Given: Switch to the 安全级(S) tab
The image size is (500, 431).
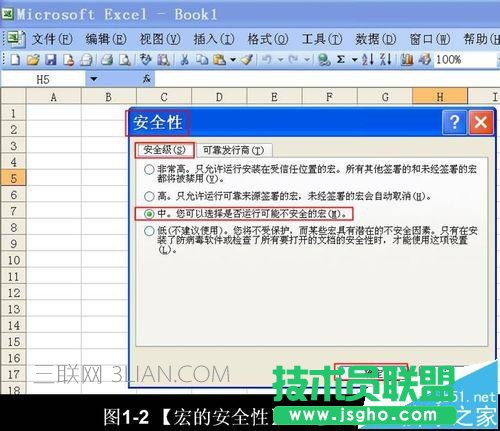Looking at the screenshot, I should [x=165, y=150].
